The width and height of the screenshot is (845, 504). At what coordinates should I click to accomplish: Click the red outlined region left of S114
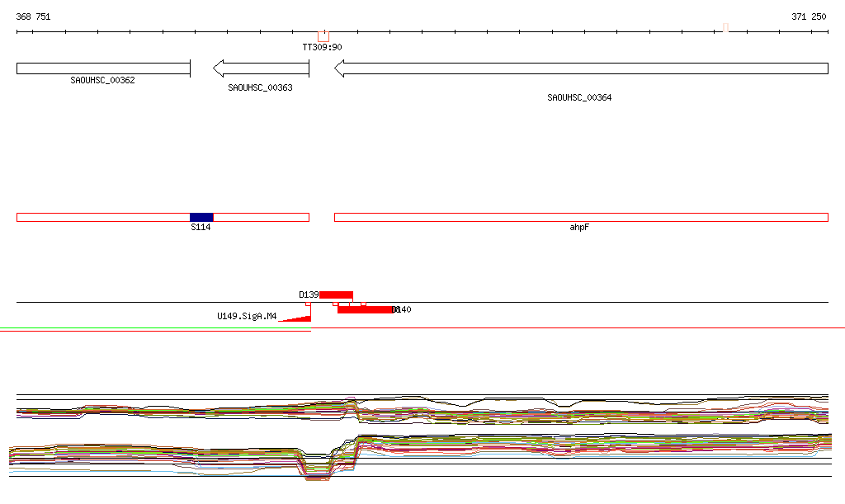pyautogui.click(x=103, y=218)
